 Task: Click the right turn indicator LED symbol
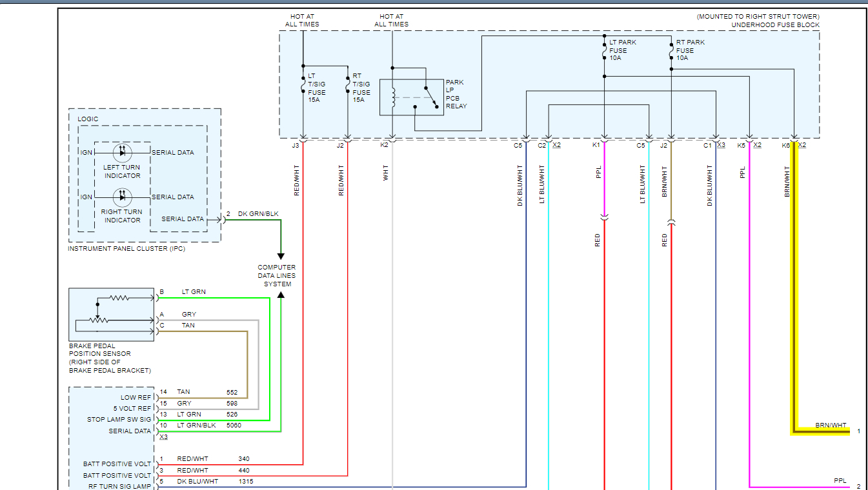[122, 197]
